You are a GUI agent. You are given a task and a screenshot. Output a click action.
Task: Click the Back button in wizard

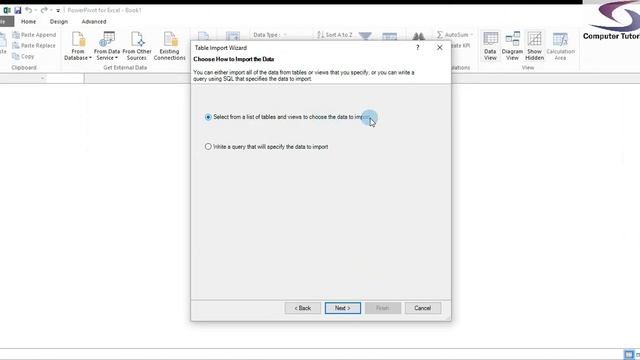point(303,308)
